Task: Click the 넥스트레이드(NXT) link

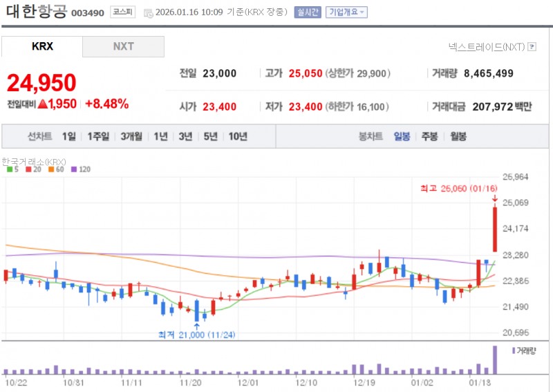Action: (487, 46)
